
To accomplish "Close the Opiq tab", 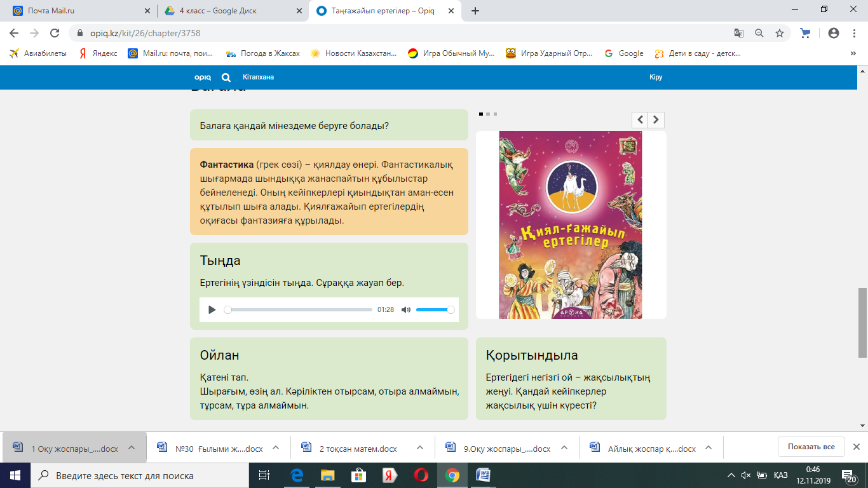I will [451, 11].
